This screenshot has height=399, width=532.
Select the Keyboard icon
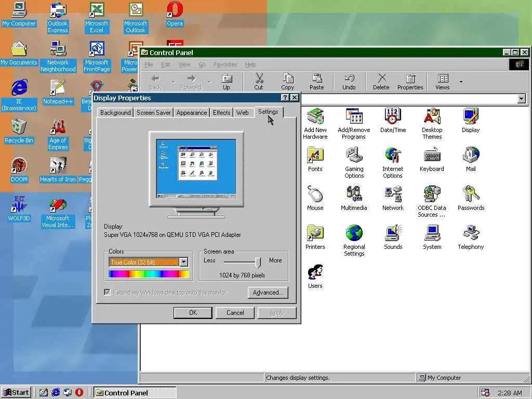(x=432, y=159)
